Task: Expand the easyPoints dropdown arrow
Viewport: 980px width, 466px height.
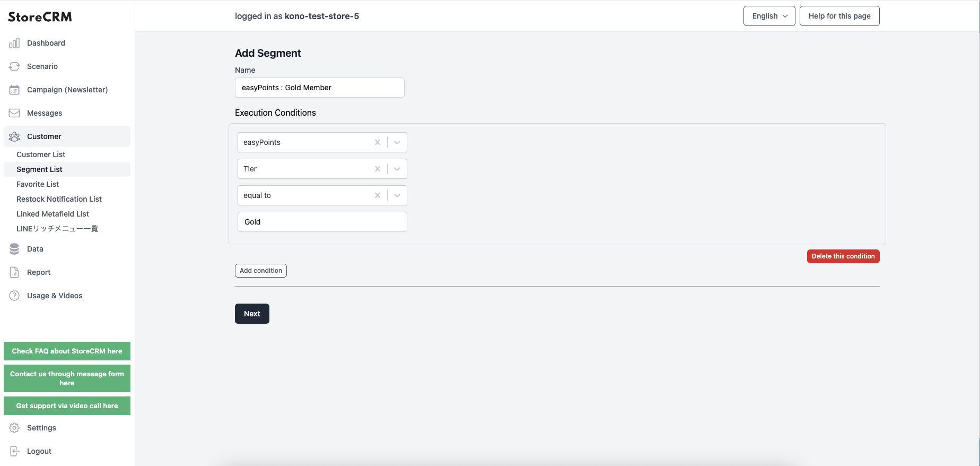Action: click(397, 142)
